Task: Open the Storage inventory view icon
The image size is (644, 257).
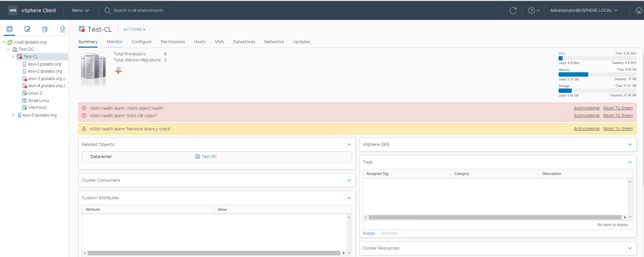Action: tap(45, 29)
